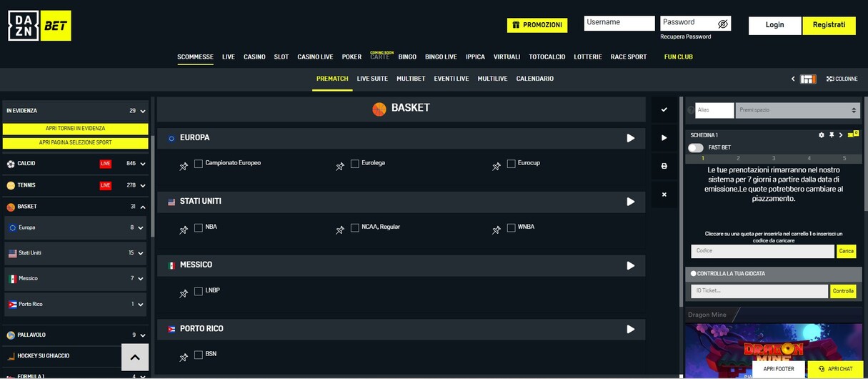Check the NBA checkbox

point(199,227)
